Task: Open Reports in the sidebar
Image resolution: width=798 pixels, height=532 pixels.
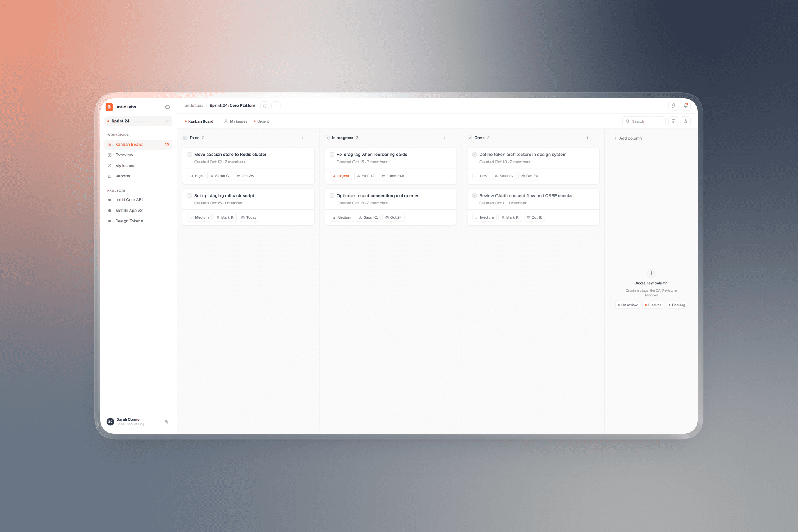Action: tap(138, 176)
